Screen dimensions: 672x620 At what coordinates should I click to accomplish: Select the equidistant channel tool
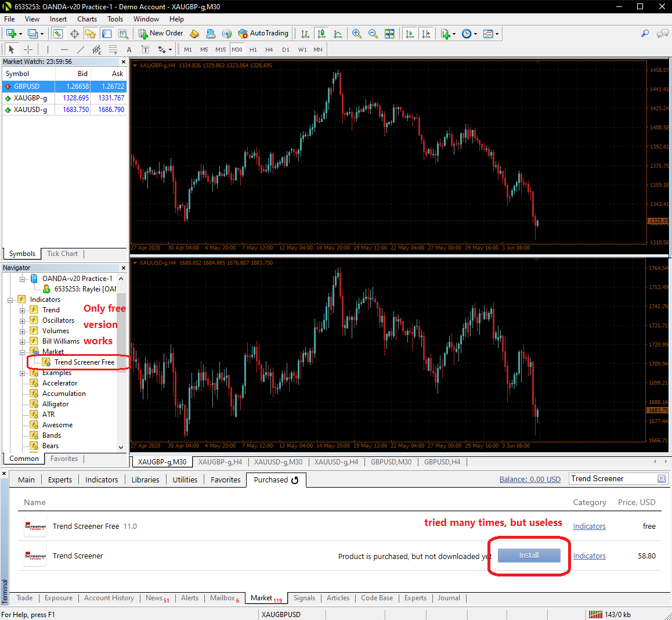tap(96, 49)
